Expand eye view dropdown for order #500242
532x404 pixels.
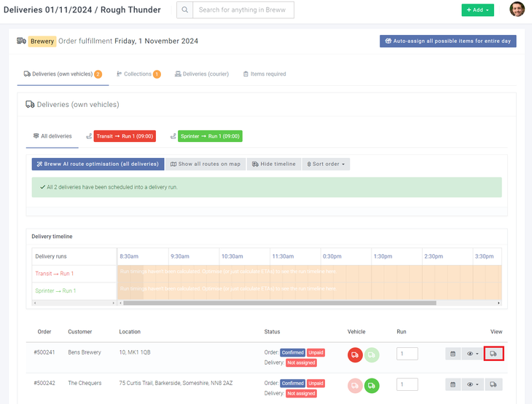point(472,384)
